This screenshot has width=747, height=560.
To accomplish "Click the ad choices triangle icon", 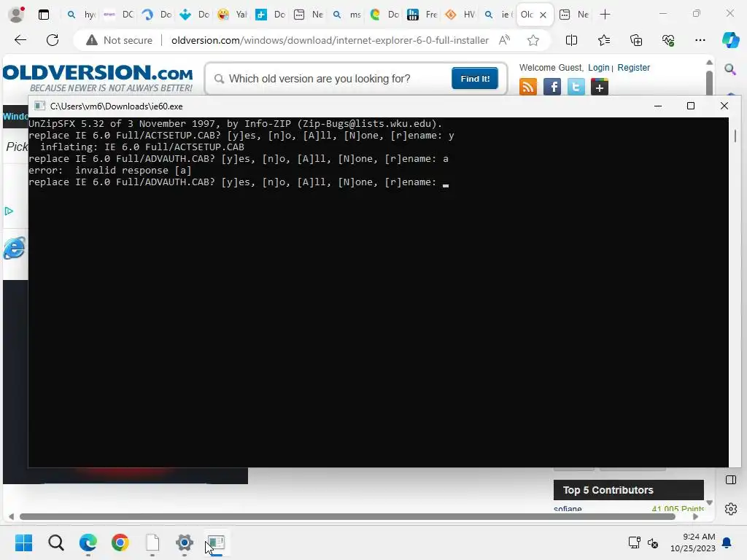I will coord(9,211).
